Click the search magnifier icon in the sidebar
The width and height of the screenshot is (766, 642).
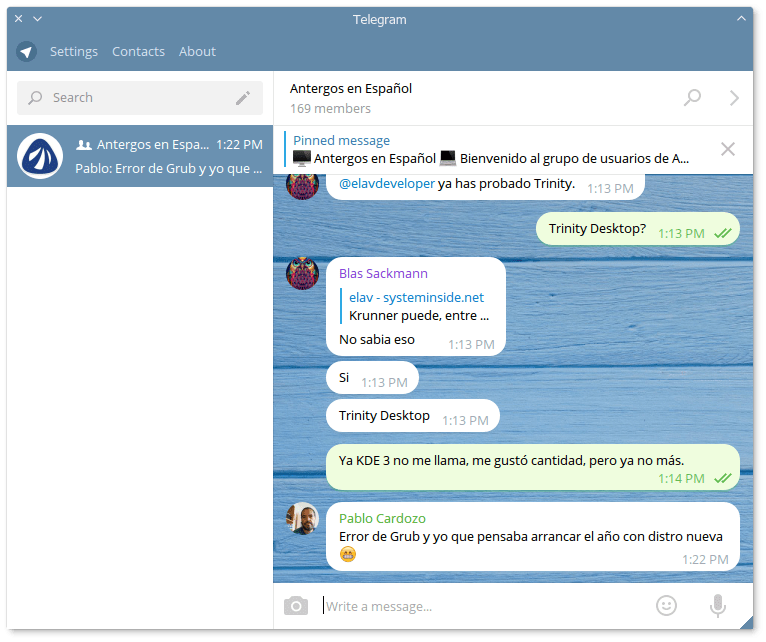(35, 98)
